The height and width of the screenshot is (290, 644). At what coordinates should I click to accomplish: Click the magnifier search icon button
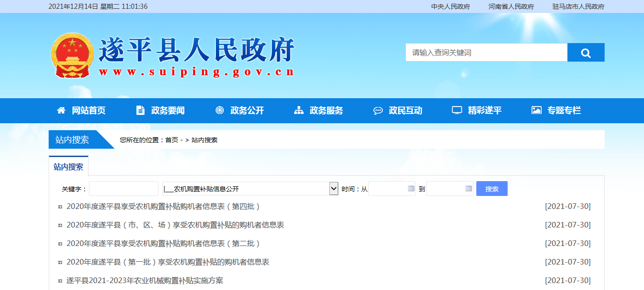586,53
